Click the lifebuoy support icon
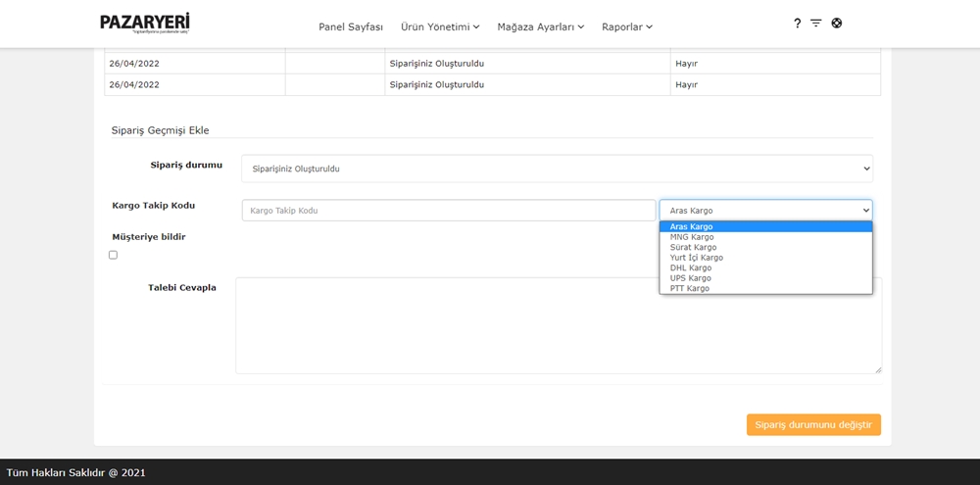 [837, 24]
